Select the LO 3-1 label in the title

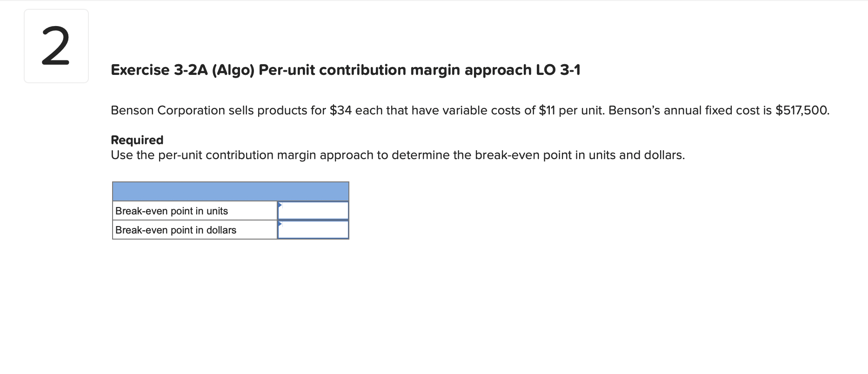point(560,70)
